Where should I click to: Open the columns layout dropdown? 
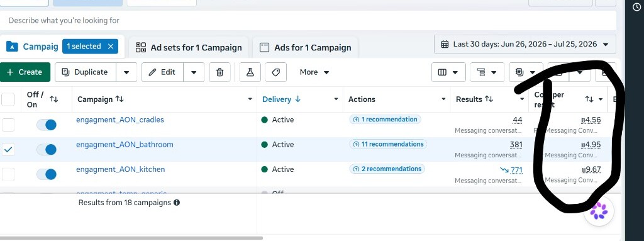coord(448,72)
